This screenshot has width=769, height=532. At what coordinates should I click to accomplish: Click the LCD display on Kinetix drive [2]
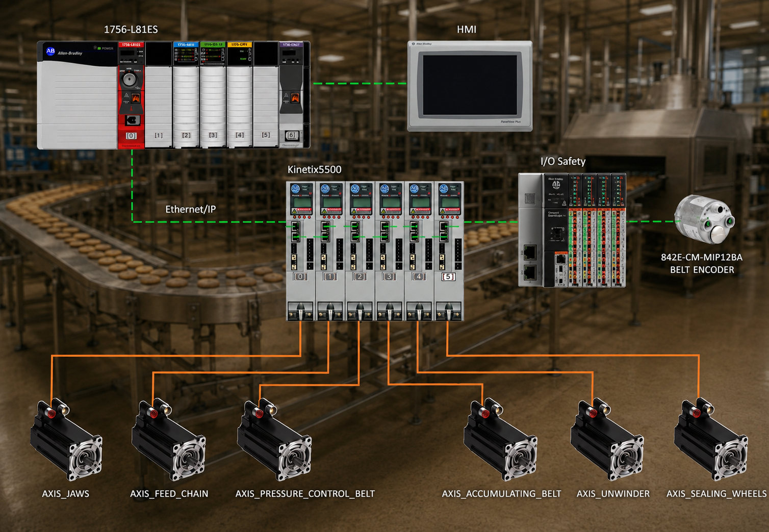point(361,202)
